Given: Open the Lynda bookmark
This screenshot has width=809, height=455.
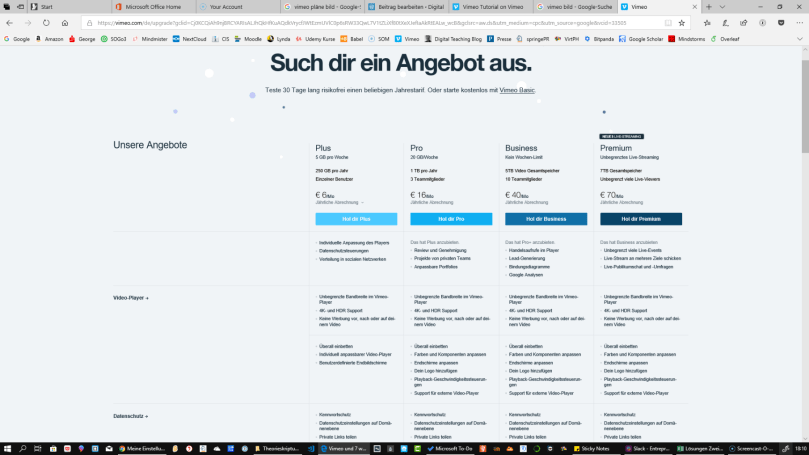Looking at the screenshot, I should (x=279, y=39).
